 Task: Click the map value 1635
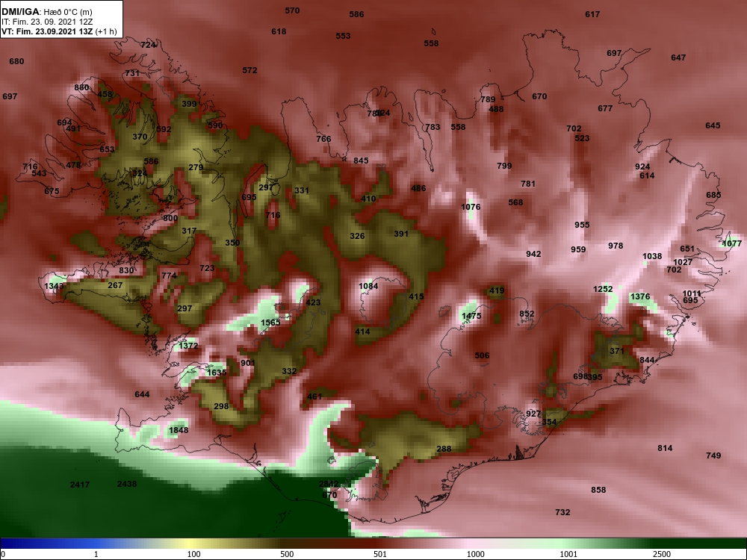coord(217,373)
